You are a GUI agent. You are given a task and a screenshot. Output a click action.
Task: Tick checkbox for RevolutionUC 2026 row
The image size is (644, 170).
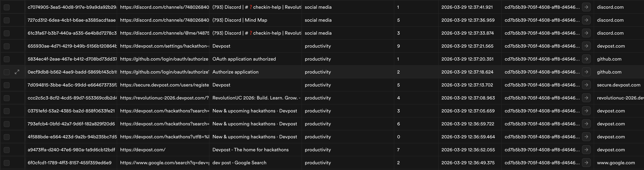click(x=7, y=98)
